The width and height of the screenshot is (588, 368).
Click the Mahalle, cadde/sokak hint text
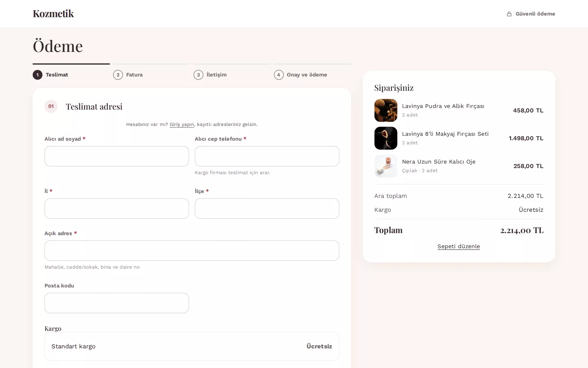92,267
